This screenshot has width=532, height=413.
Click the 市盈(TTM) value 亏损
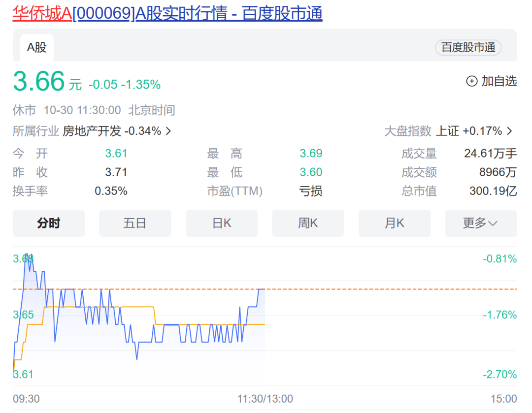310,191
